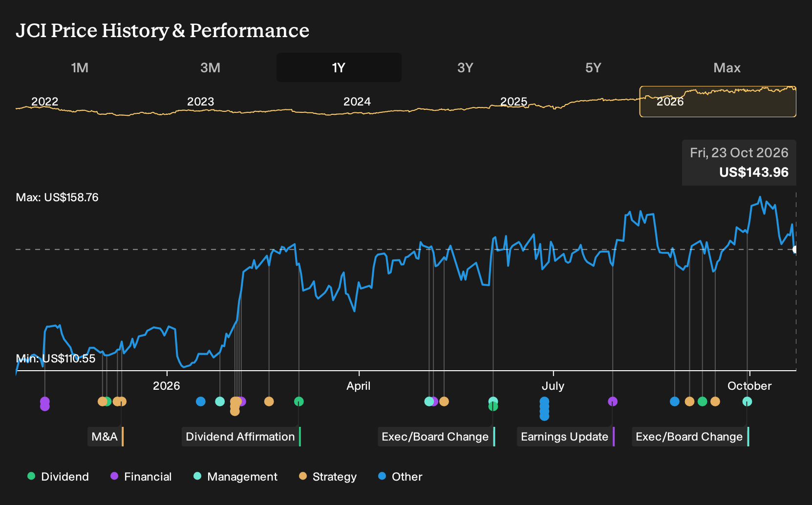This screenshot has width=812, height=505.
Task: Click the orange Strategy marker in mid-February
Action: click(269, 401)
